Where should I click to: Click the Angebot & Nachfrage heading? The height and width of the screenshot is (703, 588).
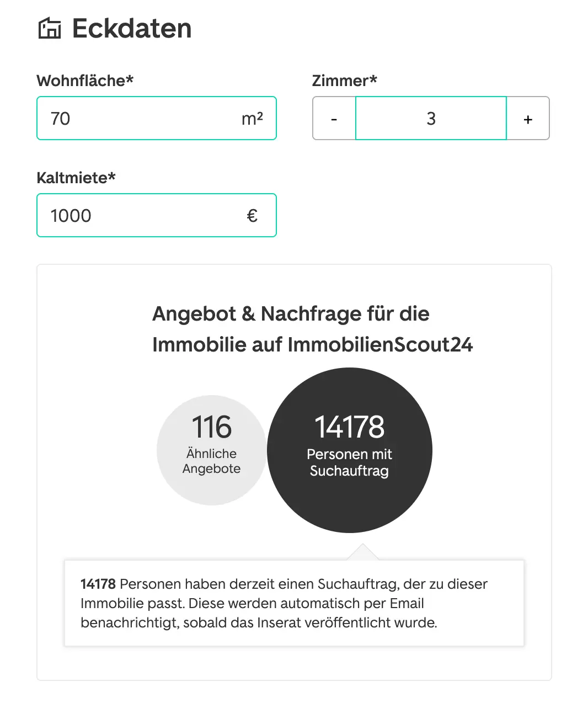tap(312, 329)
